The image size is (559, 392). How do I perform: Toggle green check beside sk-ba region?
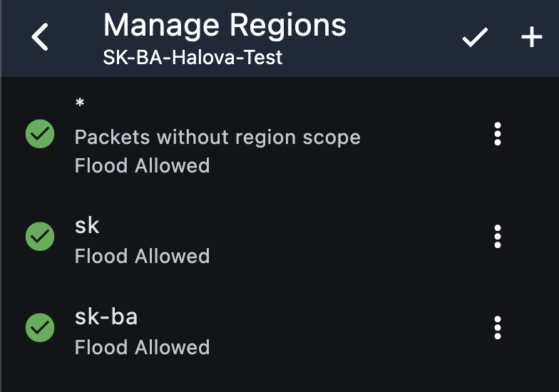(40, 328)
